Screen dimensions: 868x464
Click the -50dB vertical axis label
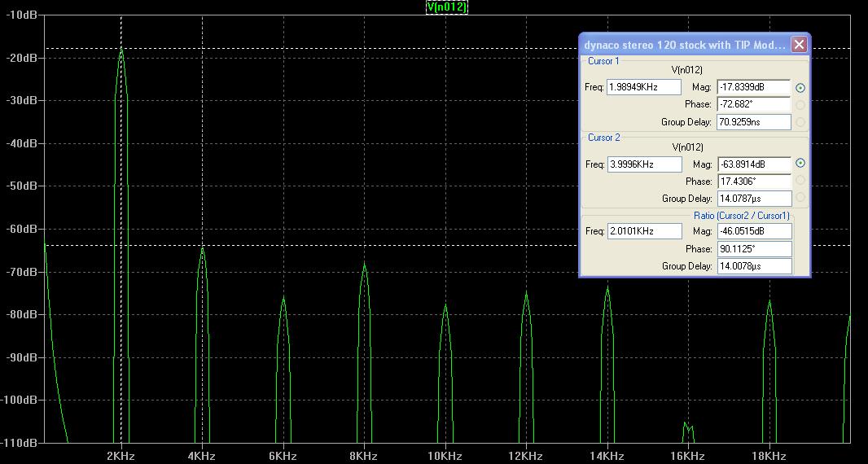[x=22, y=186]
